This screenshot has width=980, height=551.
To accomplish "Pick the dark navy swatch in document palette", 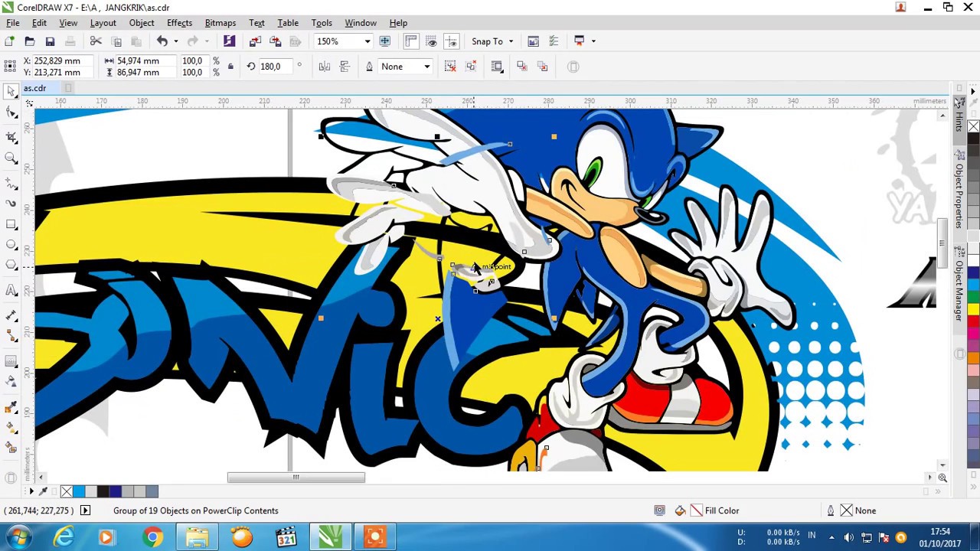I will coord(116,491).
